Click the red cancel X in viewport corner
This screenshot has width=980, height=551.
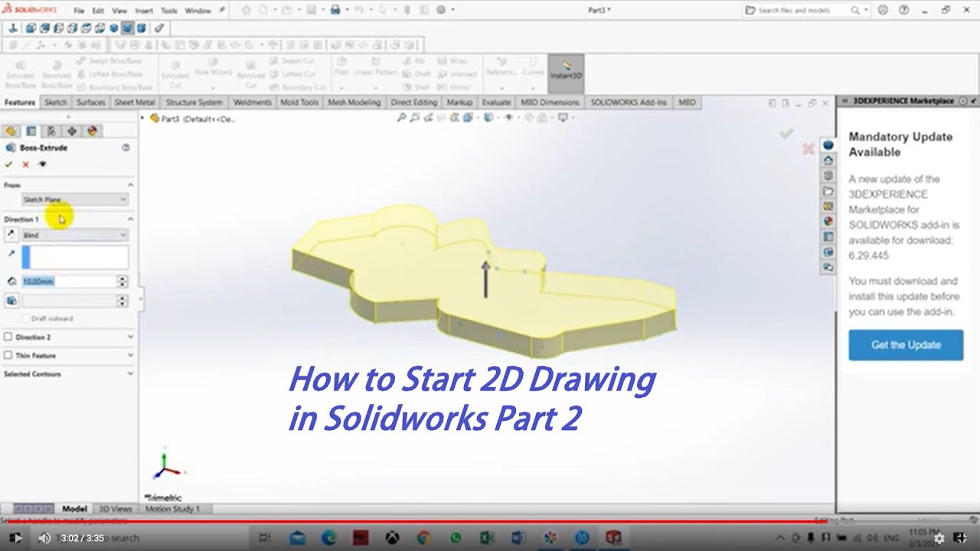tap(808, 149)
